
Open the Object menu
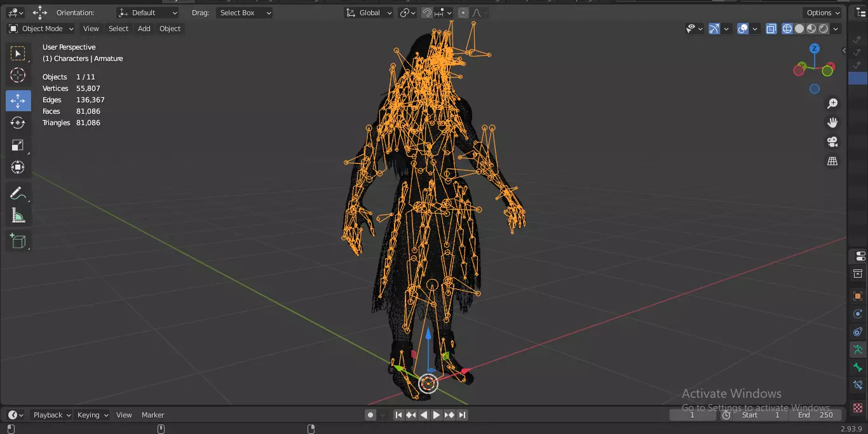[x=170, y=29]
